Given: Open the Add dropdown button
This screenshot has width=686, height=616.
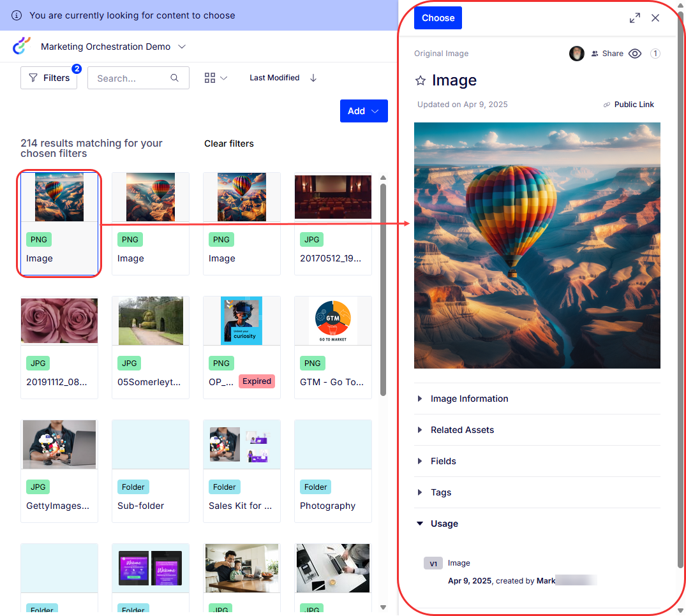Looking at the screenshot, I should click(364, 111).
